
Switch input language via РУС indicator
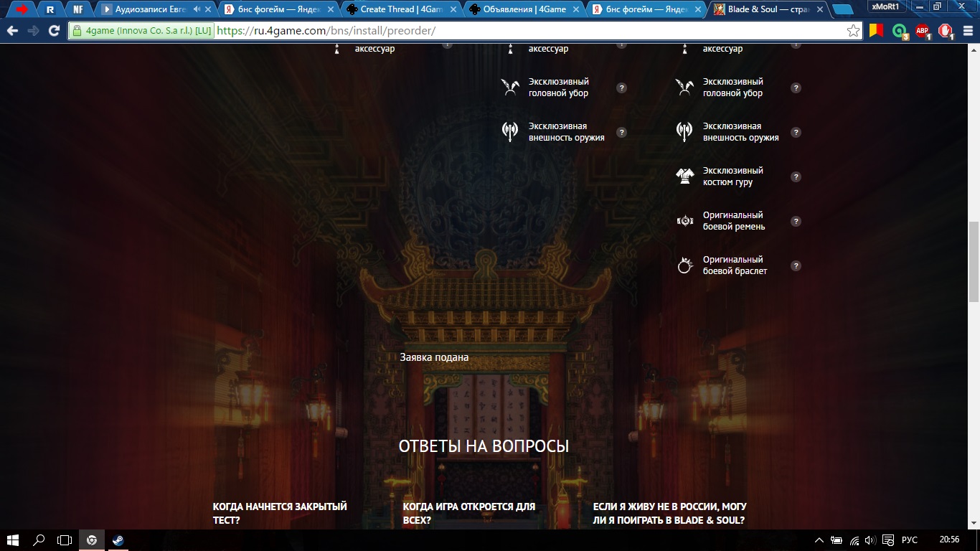point(909,540)
